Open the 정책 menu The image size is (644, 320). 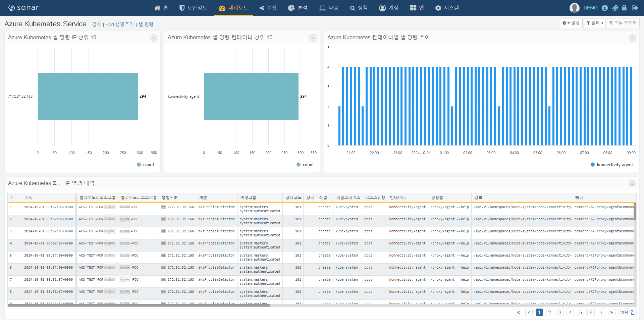click(359, 8)
